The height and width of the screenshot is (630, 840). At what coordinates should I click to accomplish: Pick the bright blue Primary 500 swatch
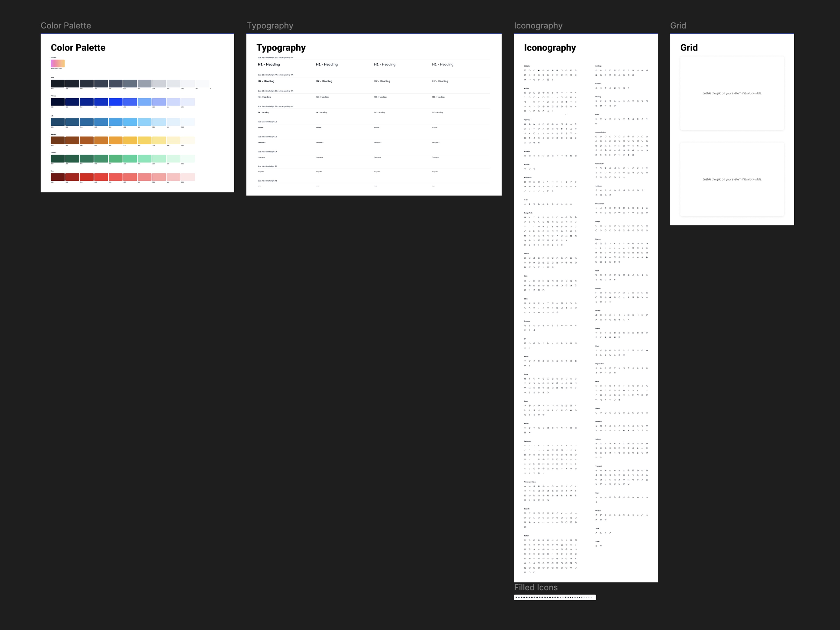coord(115,102)
